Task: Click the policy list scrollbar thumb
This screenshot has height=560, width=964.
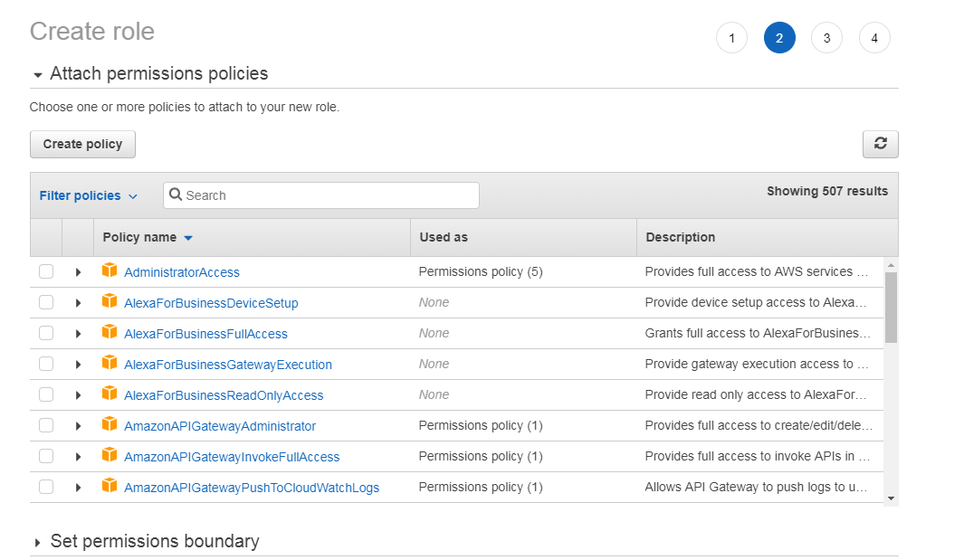Action: pos(891,308)
